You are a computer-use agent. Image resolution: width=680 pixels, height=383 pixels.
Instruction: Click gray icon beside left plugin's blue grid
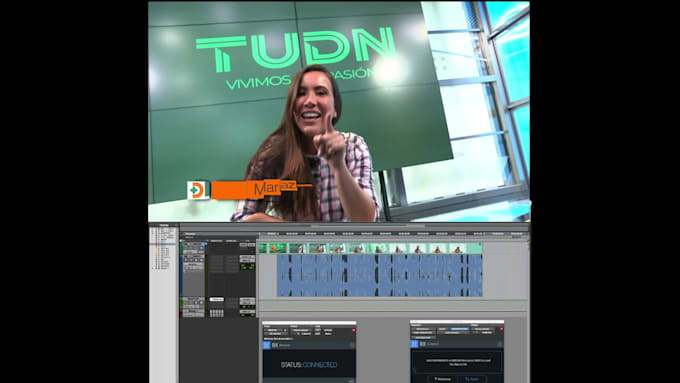(275, 345)
